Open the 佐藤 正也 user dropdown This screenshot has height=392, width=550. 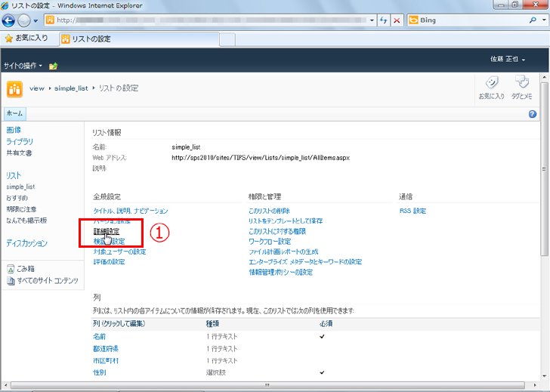(x=508, y=59)
